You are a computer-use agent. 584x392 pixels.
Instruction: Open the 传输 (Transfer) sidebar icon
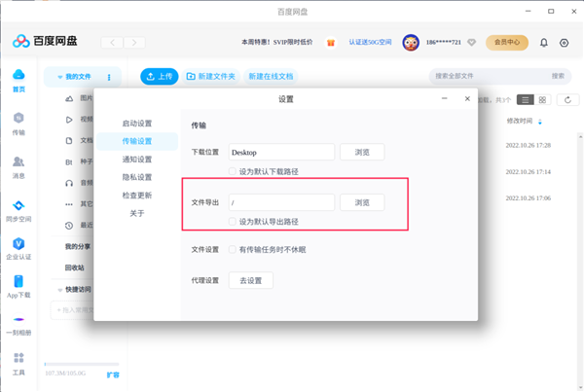click(18, 123)
